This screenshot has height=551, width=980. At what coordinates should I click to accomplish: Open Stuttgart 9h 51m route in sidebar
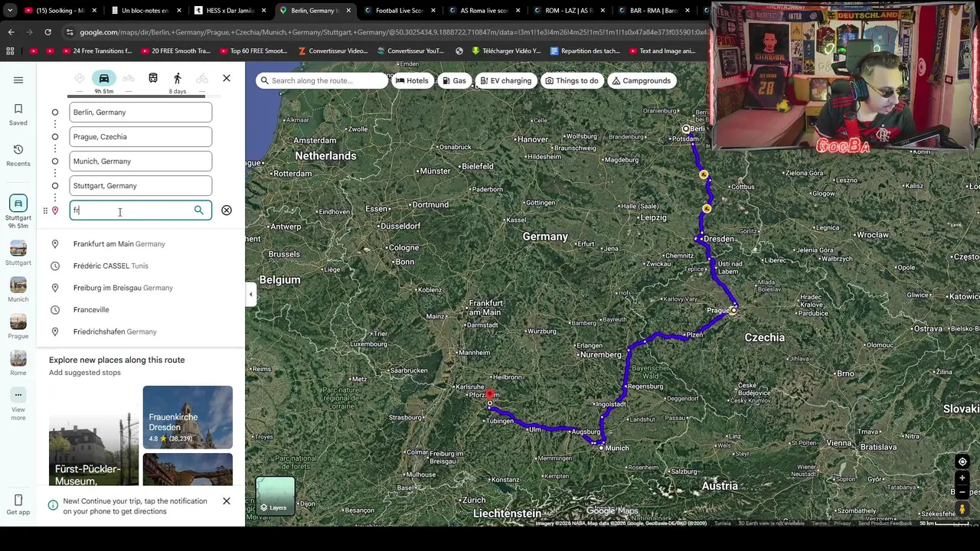[x=18, y=213]
